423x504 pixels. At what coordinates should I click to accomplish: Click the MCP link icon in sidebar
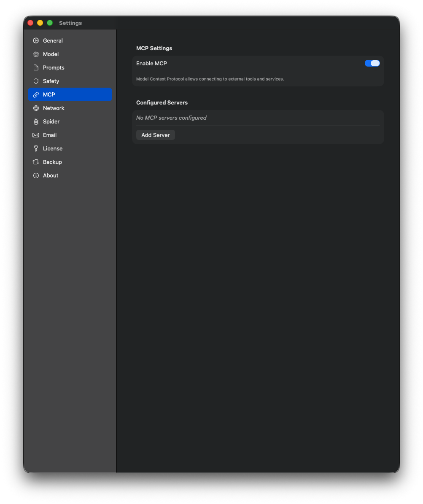(x=36, y=94)
